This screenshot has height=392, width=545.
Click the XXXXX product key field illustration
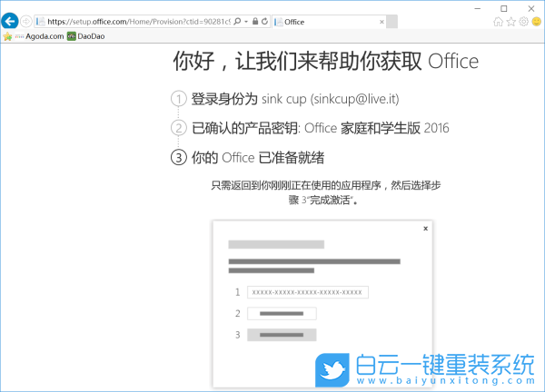click(308, 292)
